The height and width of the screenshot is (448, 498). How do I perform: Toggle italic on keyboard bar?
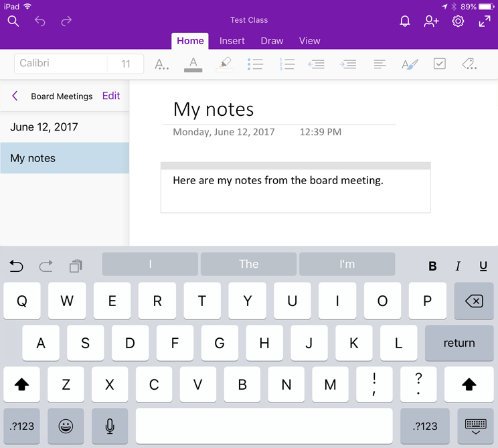point(458,266)
